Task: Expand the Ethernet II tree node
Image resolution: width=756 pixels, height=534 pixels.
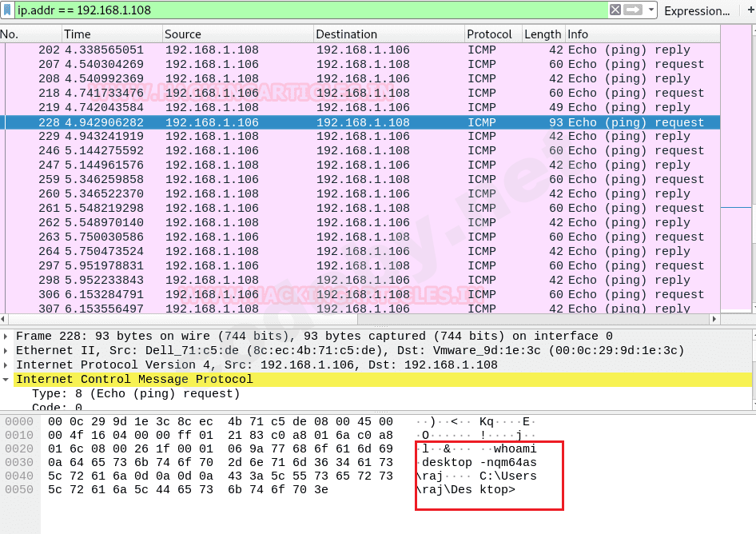Action: [x=6, y=351]
